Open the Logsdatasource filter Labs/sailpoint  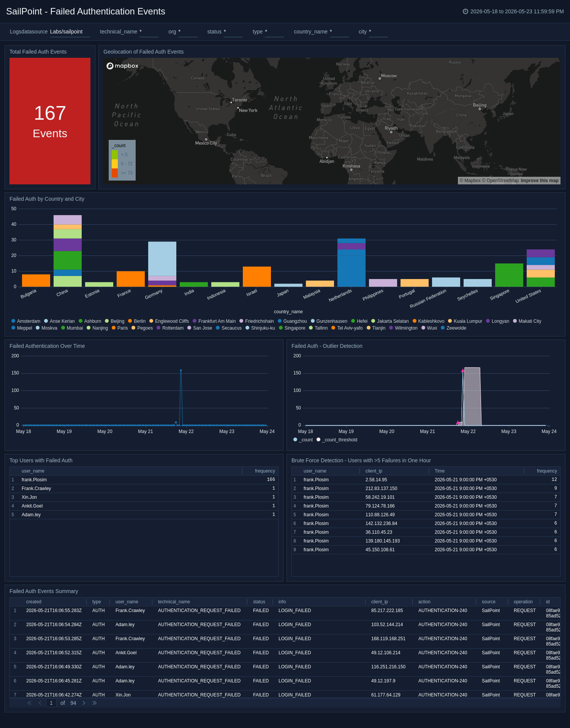70,32
